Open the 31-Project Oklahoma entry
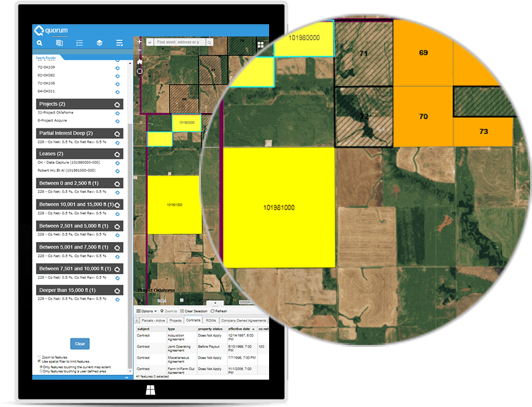Screen dimensions: 532x407 point(57,112)
